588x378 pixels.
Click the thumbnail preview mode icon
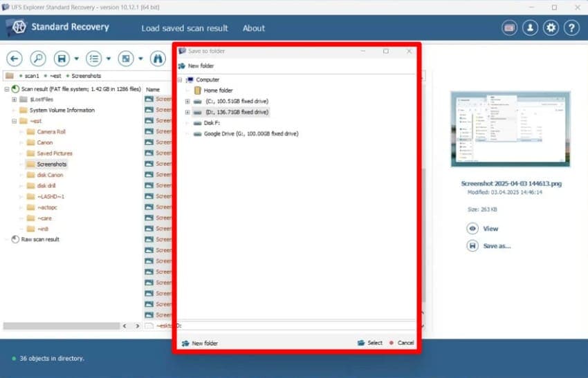coord(126,59)
